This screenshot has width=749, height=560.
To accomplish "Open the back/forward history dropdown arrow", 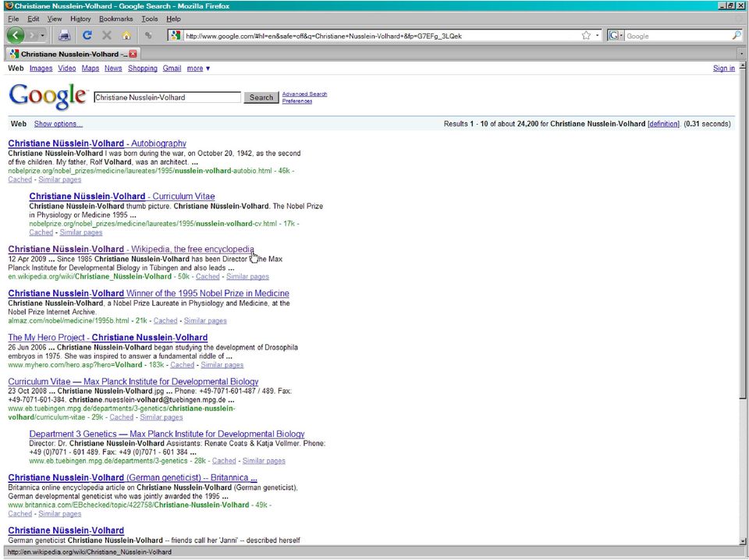I will pos(42,35).
